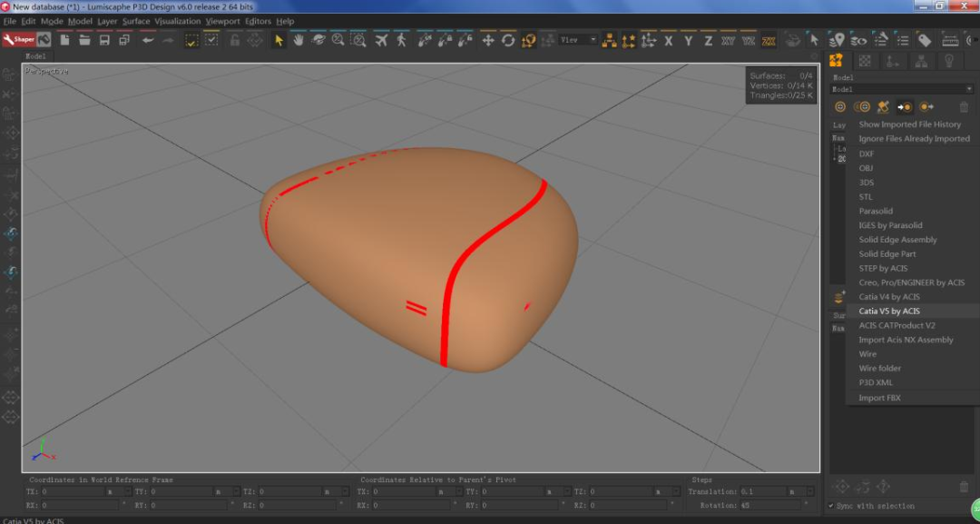Open the Help menu
980x524 pixels.
(285, 21)
